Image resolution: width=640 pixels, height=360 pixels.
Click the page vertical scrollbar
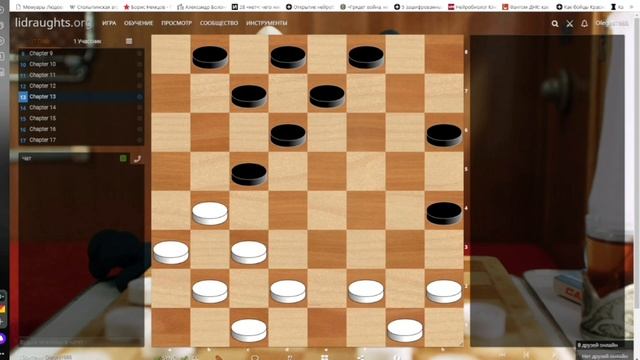point(637,163)
